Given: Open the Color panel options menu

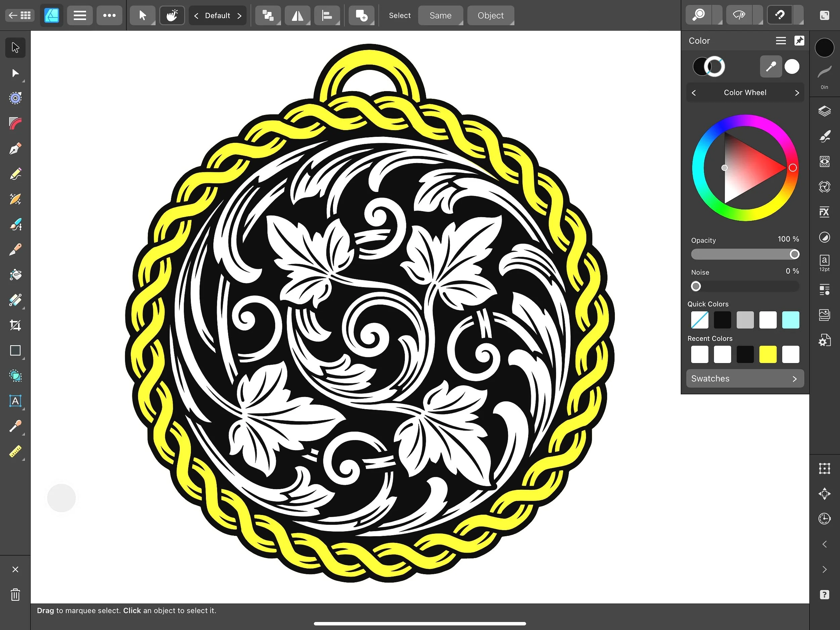Looking at the screenshot, I should point(781,41).
